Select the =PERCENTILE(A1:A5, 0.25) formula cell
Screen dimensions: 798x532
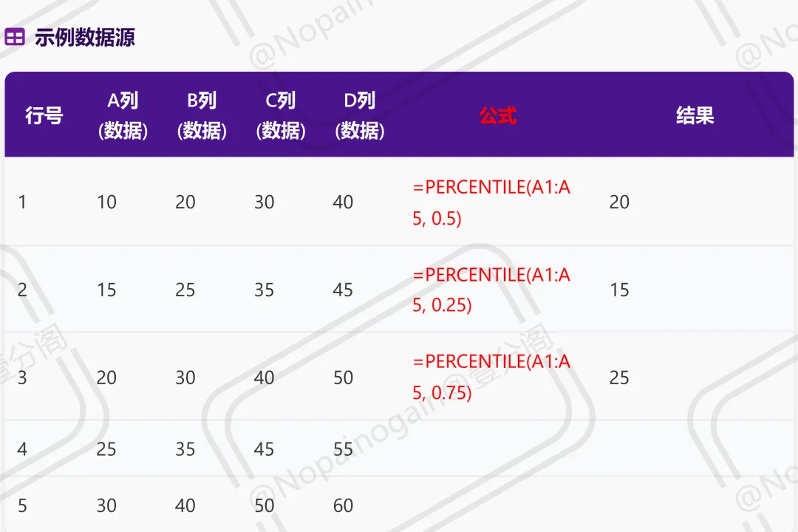coord(491,290)
